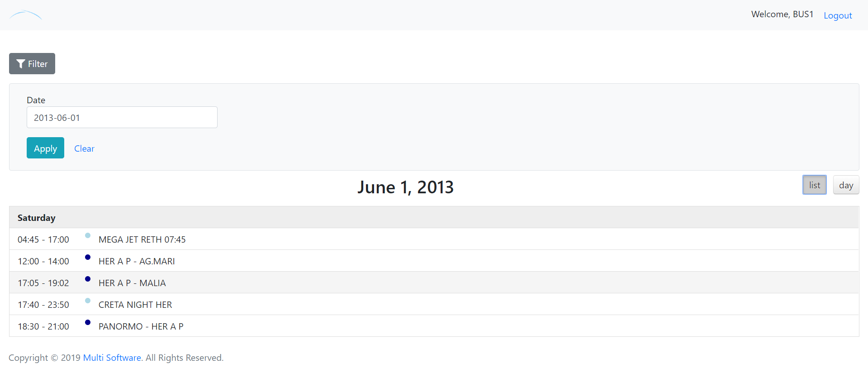Apply the date filter

click(x=45, y=148)
